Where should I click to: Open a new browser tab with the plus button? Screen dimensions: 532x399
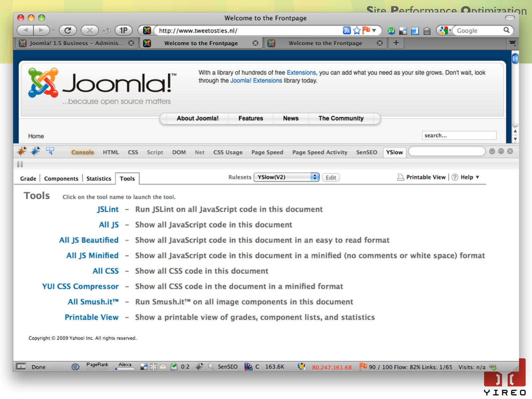click(x=396, y=43)
